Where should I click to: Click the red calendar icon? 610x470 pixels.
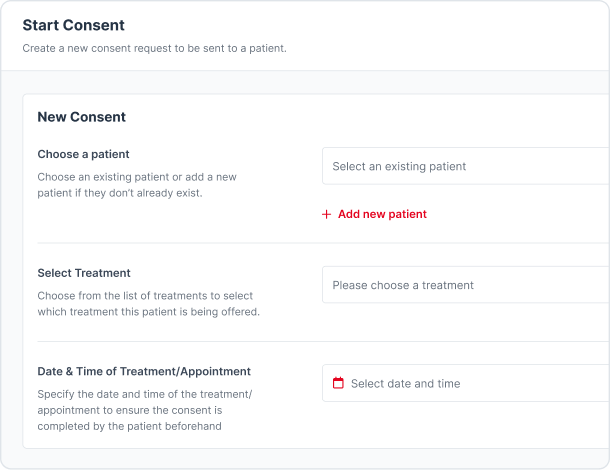coord(338,383)
